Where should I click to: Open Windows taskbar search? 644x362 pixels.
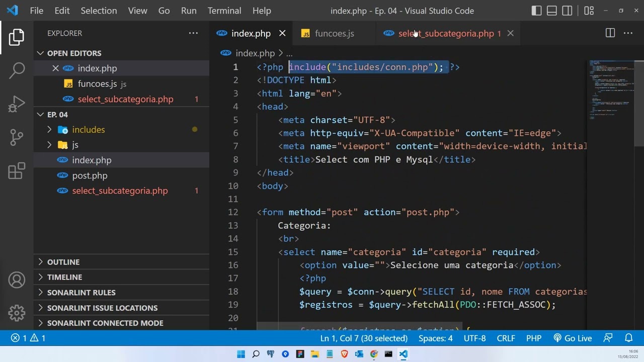pos(256,354)
